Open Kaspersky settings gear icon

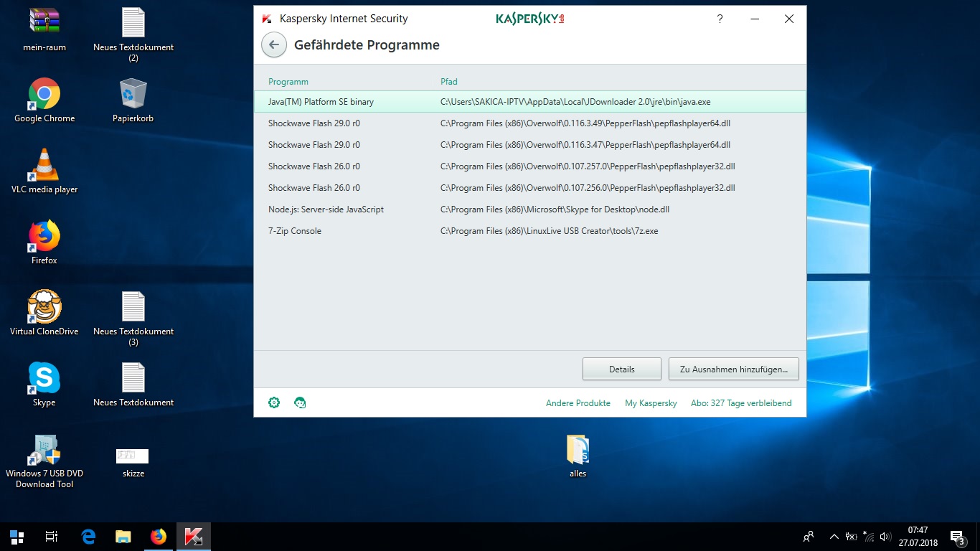[x=274, y=402]
